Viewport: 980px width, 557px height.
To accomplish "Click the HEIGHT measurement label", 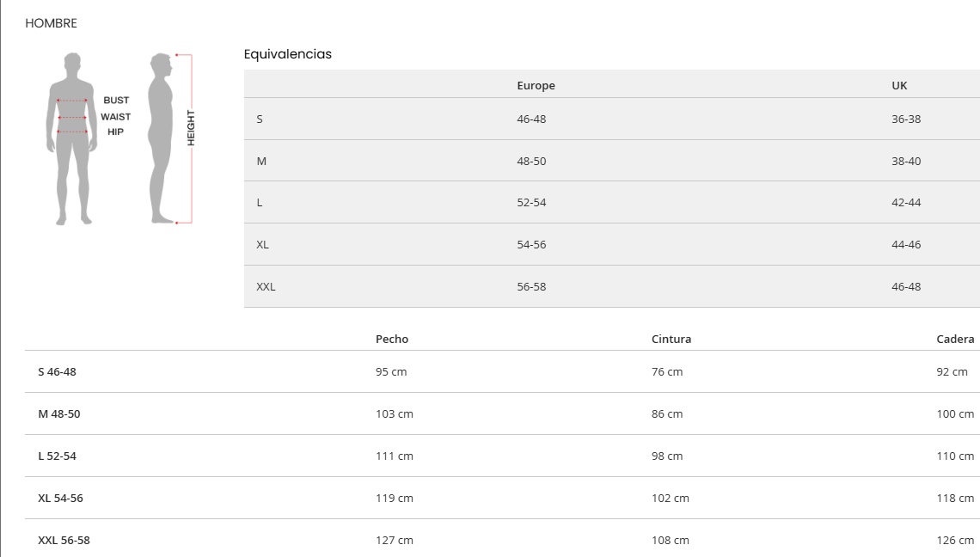I will (191, 128).
